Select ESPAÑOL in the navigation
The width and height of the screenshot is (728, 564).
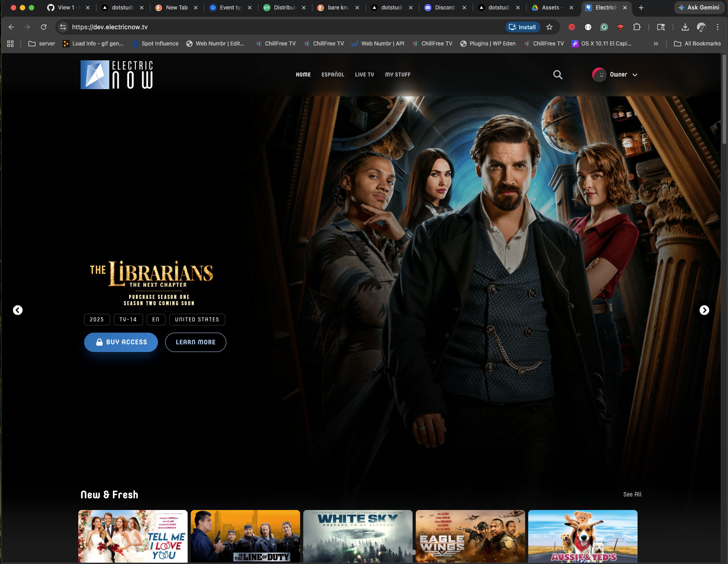333,74
